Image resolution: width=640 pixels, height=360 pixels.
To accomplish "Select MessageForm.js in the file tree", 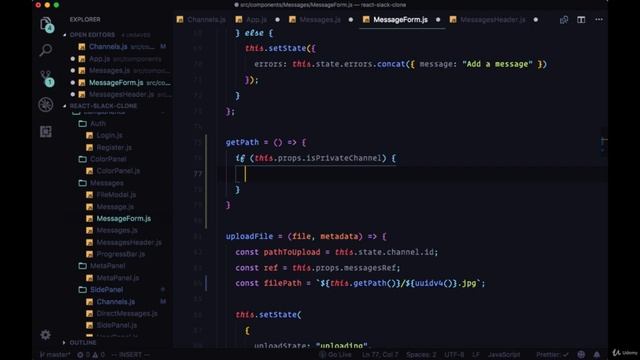I will click(123, 219).
